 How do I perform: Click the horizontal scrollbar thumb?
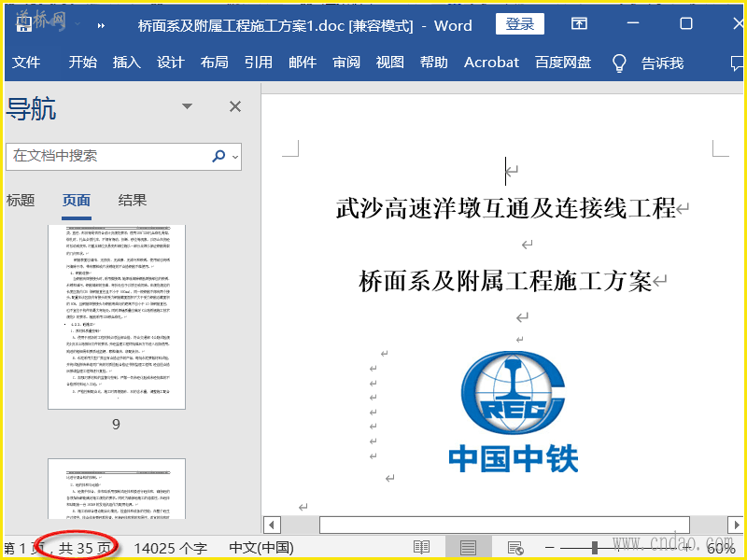[504, 525]
